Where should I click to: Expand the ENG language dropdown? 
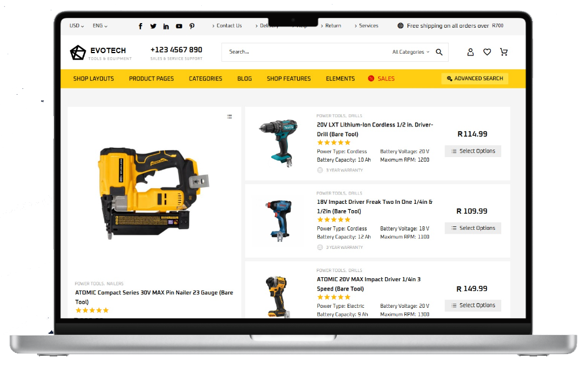(100, 26)
